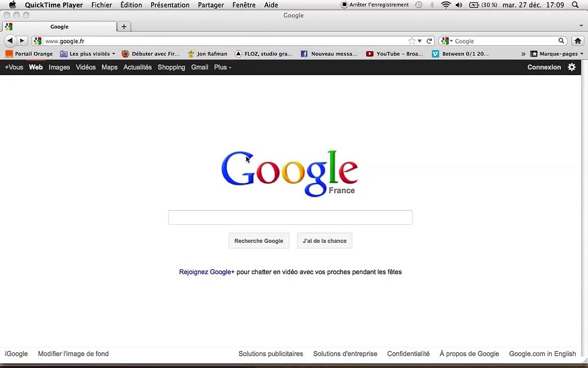Open the Bluetooth menu bar icon

tap(432, 5)
